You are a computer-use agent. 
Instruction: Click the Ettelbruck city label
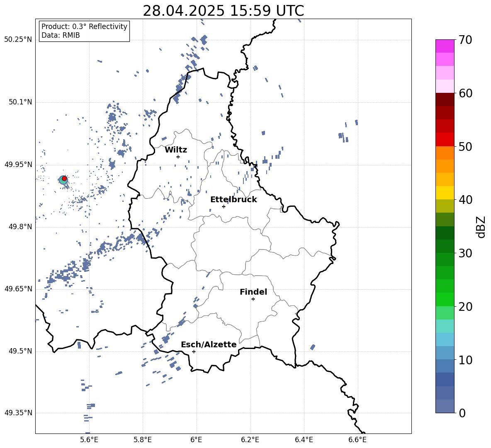coord(233,200)
